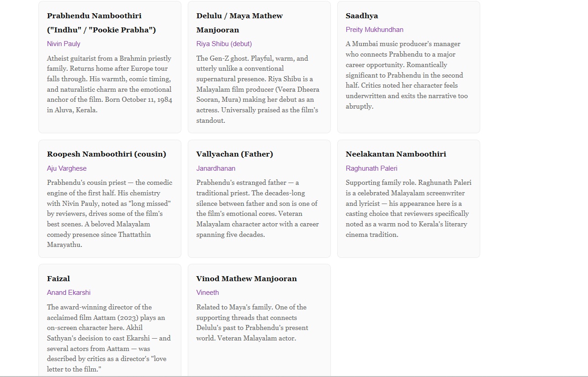Open the Vineeth actor link
Viewport: 588px width, 377px height.
tap(207, 293)
